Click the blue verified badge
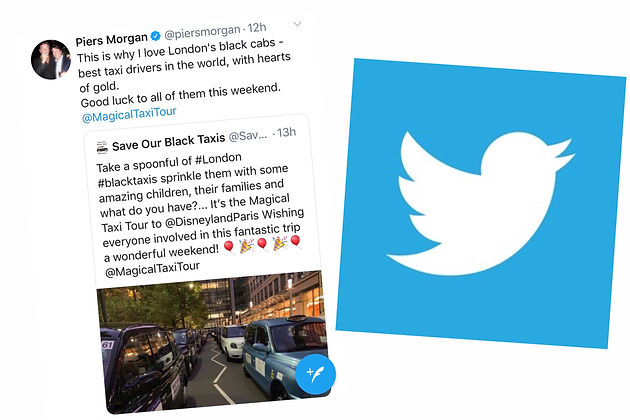 point(155,36)
